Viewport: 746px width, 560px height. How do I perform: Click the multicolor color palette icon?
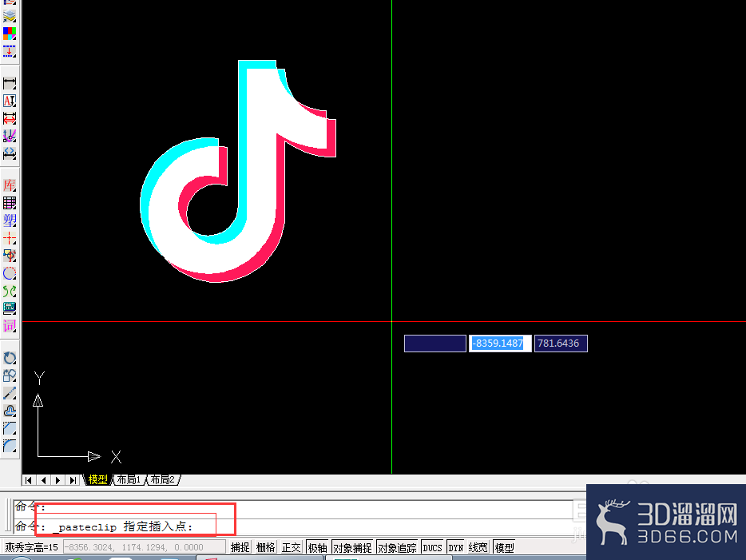point(10,34)
